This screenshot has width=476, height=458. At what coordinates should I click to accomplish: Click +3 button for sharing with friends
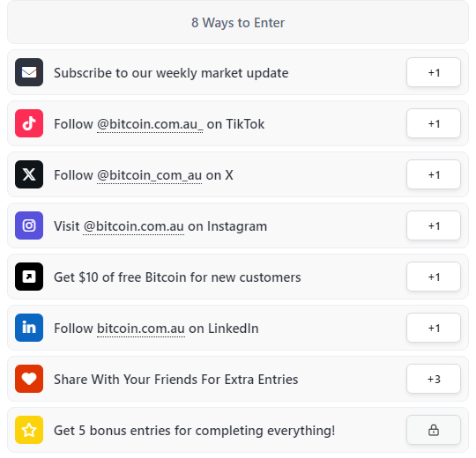point(434,379)
